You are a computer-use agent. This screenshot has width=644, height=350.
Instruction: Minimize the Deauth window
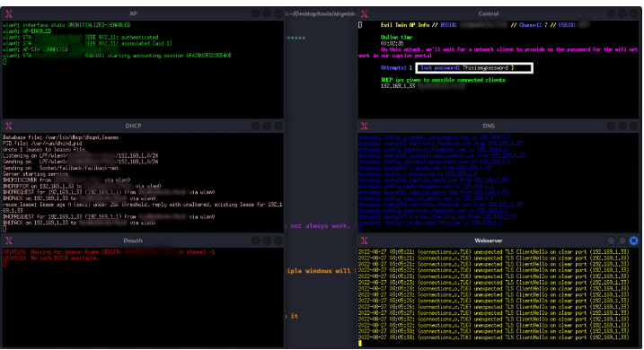click(255, 241)
